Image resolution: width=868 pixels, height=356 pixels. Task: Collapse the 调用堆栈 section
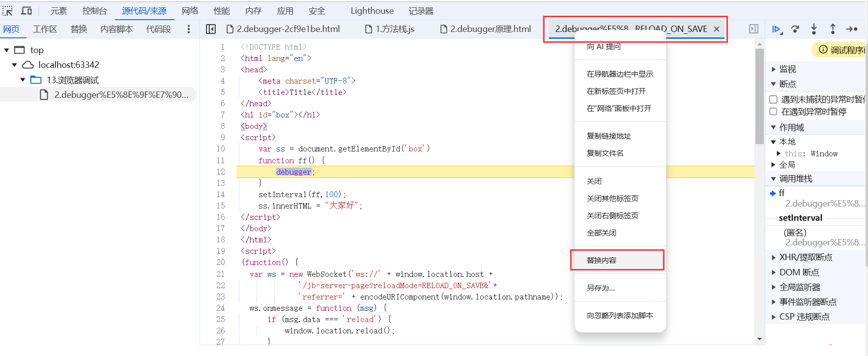click(x=774, y=178)
